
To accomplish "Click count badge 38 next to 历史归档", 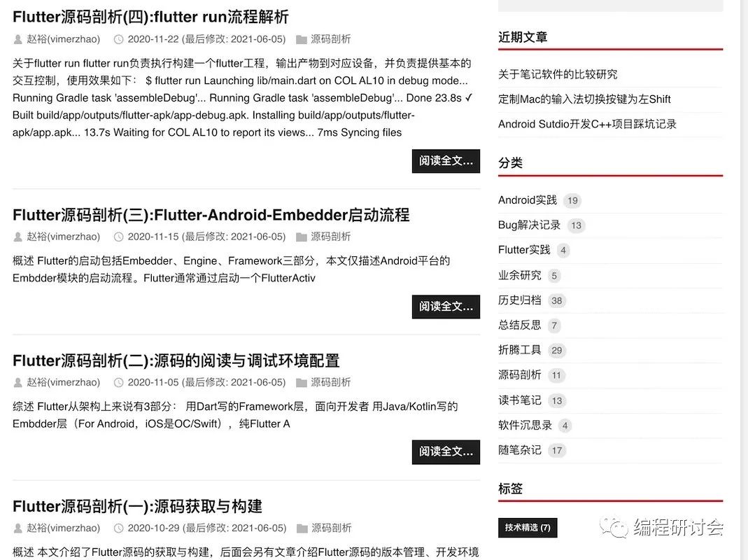I will tap(556, 301).
